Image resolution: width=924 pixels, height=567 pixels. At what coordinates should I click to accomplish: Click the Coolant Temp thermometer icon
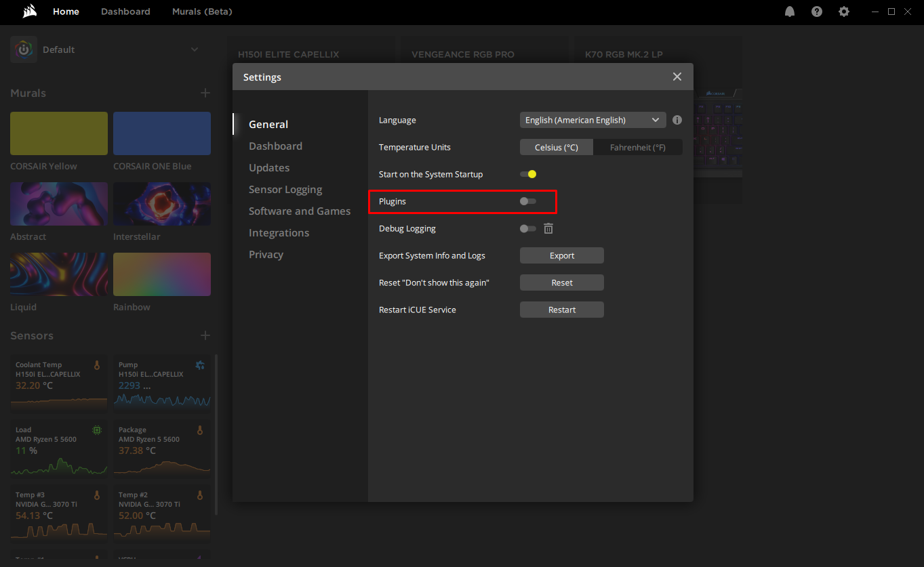click(97, 365)
